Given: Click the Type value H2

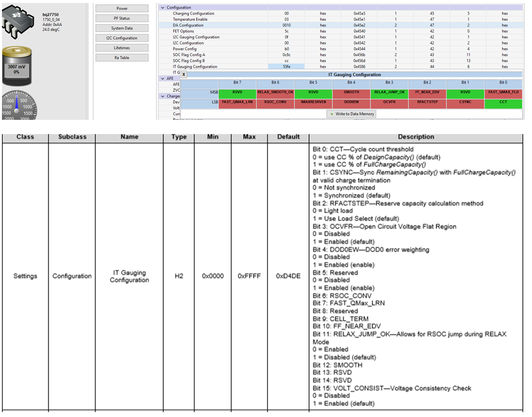Looking at the screenshot, I should [179, 276].
